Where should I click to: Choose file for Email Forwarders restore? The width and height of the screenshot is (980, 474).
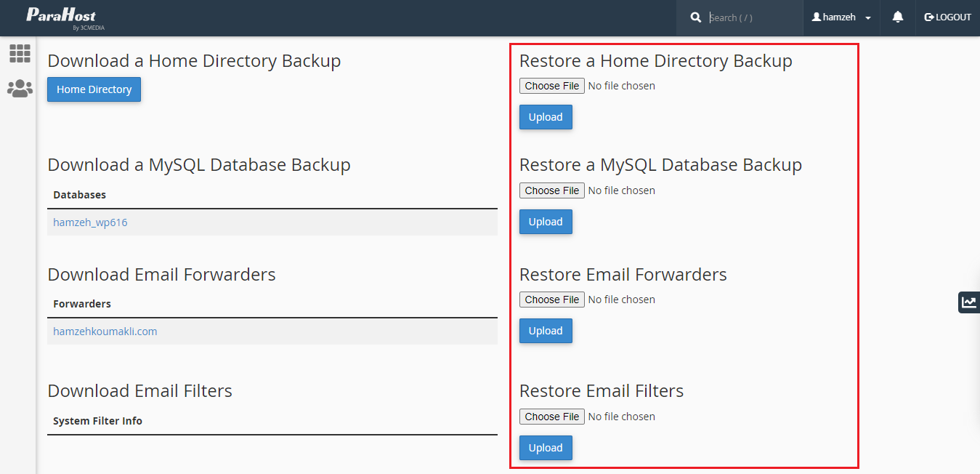pyautogui.click(x=552, y=300)
